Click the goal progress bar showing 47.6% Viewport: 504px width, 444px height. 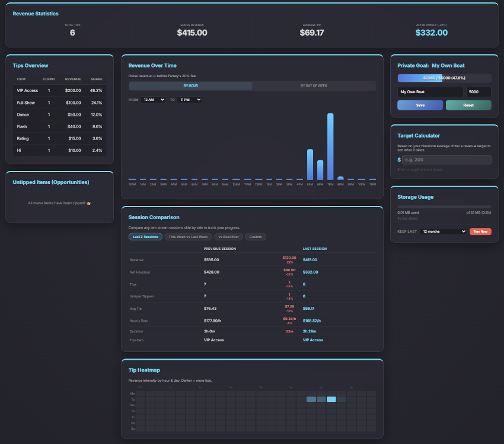click(444, 78)
